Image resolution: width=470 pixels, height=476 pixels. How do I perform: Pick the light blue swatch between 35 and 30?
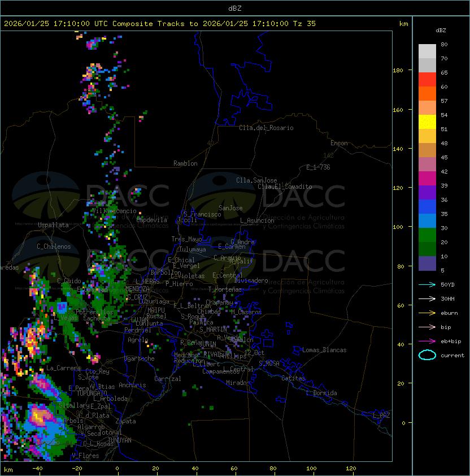point(427,221)
